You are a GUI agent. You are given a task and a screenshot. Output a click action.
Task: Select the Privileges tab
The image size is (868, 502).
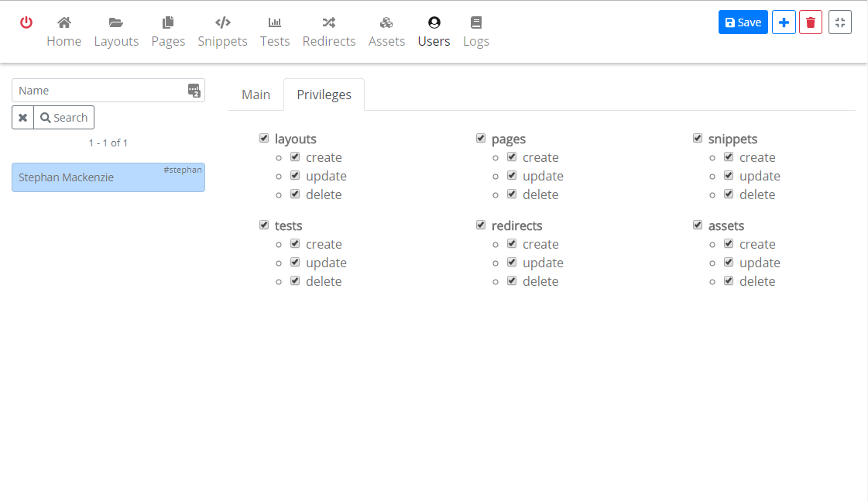[x=324, y=95]
